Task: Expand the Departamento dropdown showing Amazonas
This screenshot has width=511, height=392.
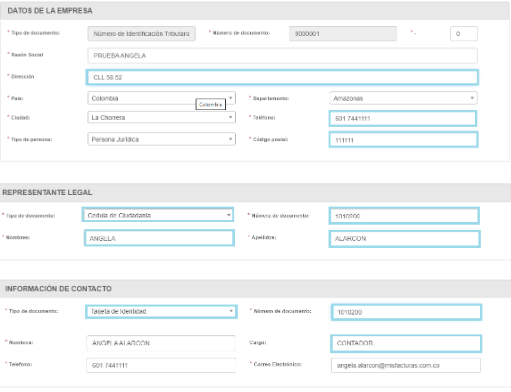Action: pos(403,98)
